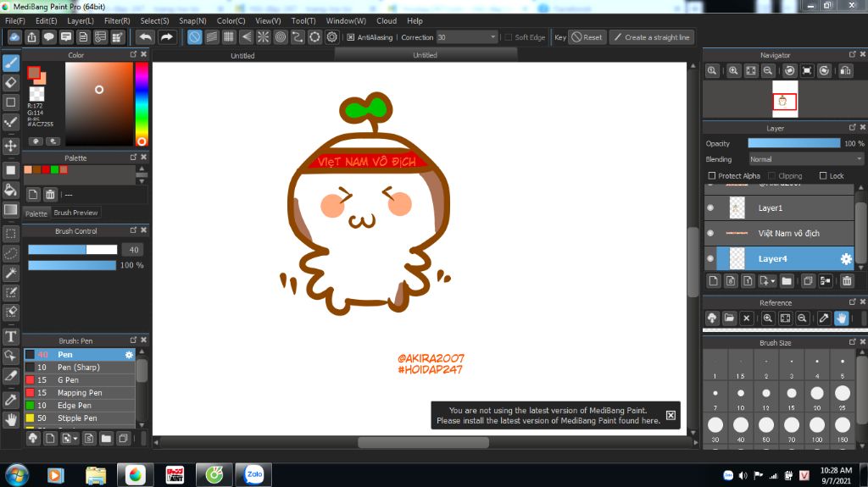Screen dimensions: 868x487
Task: Delete layer using trash icon
Action: coord(847,280)
